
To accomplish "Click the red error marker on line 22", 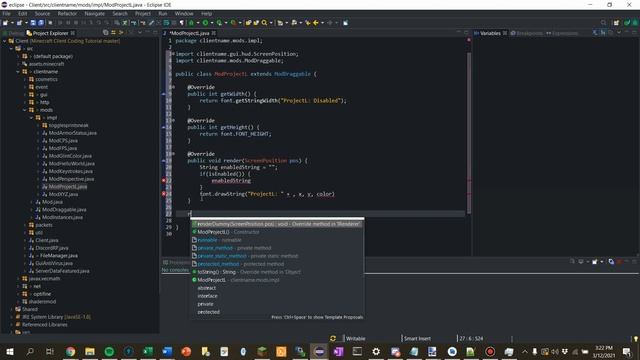I will click(164, 180).
